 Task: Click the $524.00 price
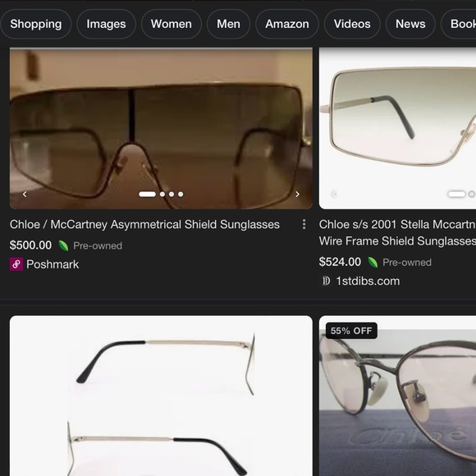coord(340,262)
